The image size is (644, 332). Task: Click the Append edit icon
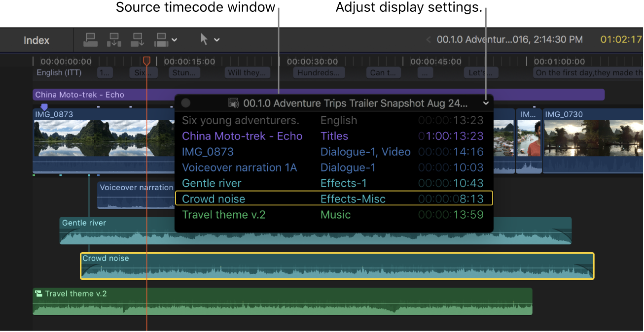(x=137, y=39)
